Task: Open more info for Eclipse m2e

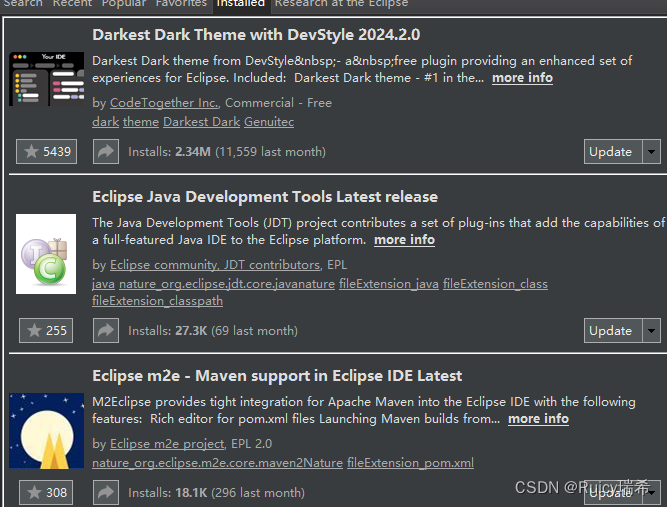Action: (539, 419)
